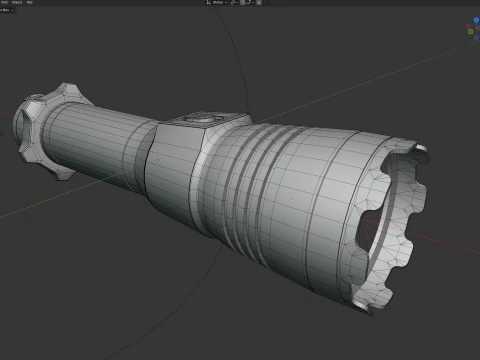Open the snapping options dropdown

coord(250,2)
